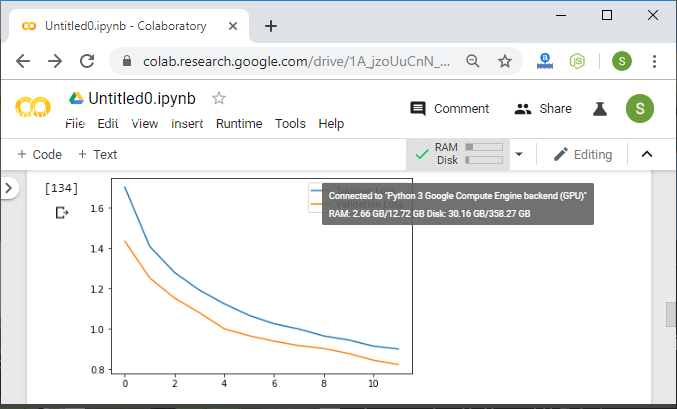Open the Node.js extension icon
The width and height of the screenshot is (677, 409).
577,61
